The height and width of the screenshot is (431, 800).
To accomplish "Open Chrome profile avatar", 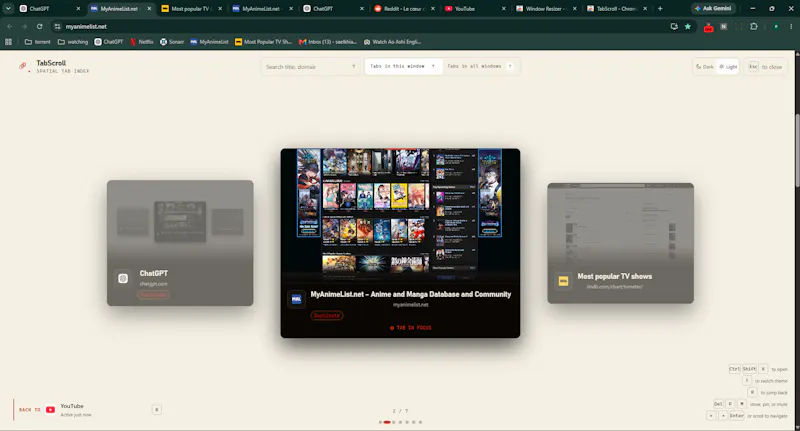I will coord(776,27).
